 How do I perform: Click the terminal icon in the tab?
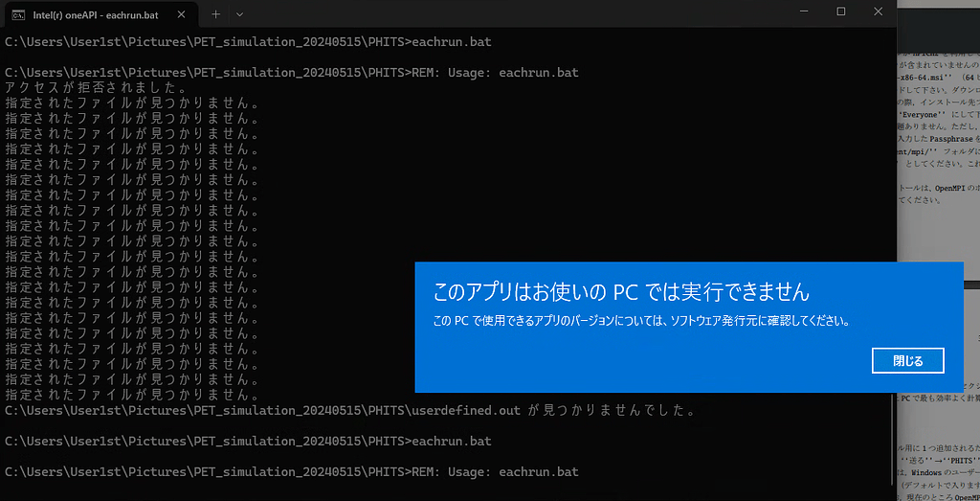[x=19, y=13]
